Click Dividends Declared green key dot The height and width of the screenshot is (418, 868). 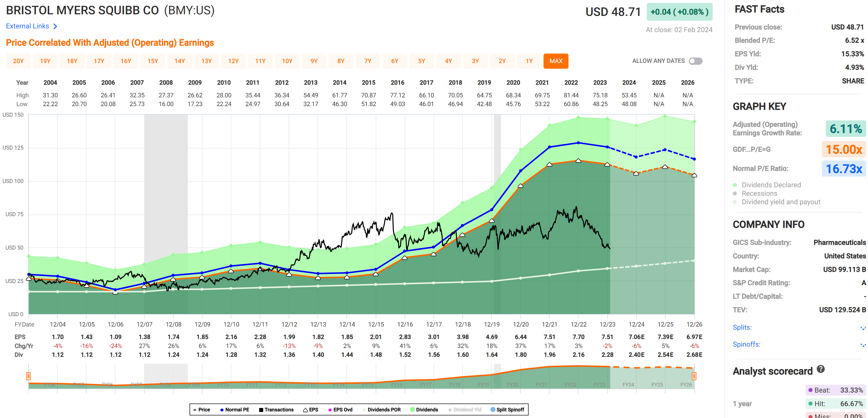(735, 185)
